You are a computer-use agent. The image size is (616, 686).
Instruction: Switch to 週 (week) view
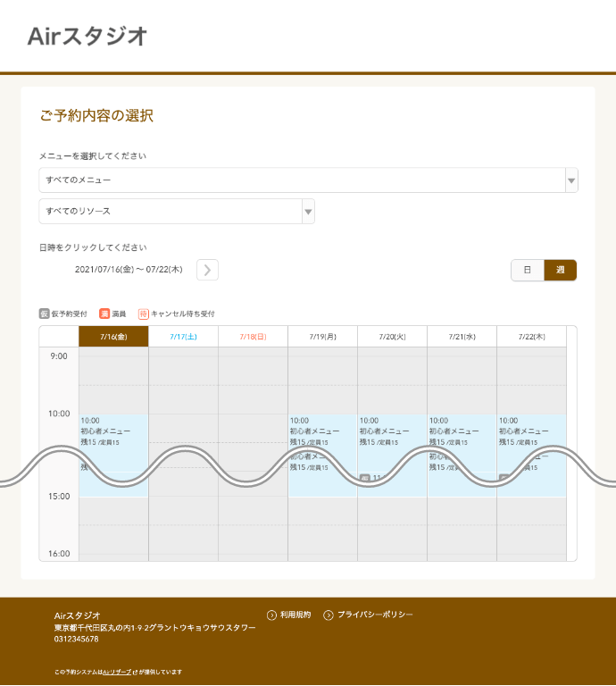561,270
